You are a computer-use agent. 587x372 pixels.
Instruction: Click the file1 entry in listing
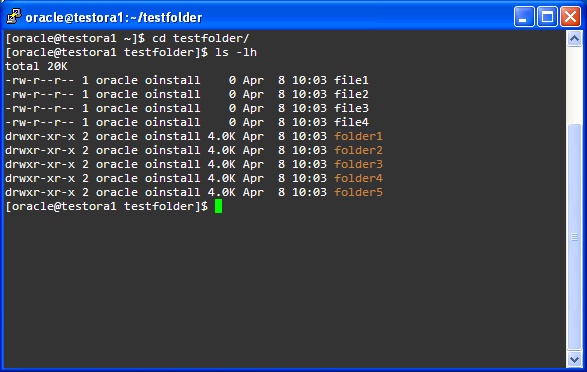[351, 80]
